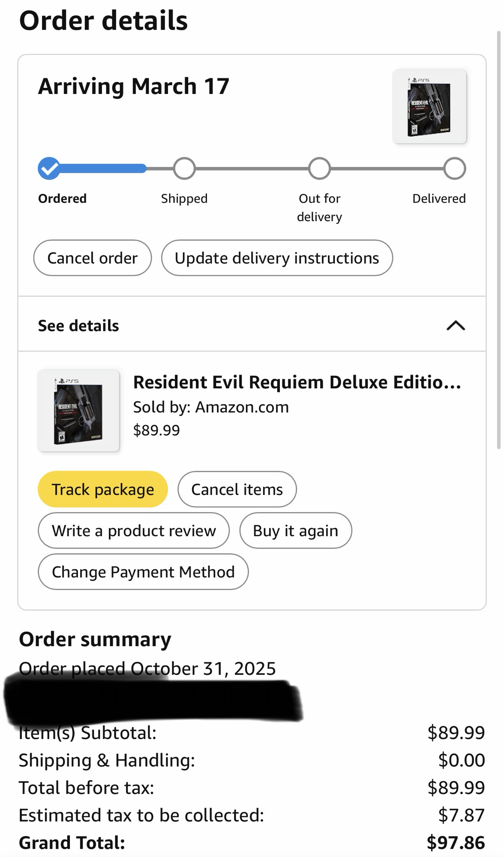Click the page scrollbar on right edge
The height and width of the screenshot is (857, 504).
click(498, 240)
